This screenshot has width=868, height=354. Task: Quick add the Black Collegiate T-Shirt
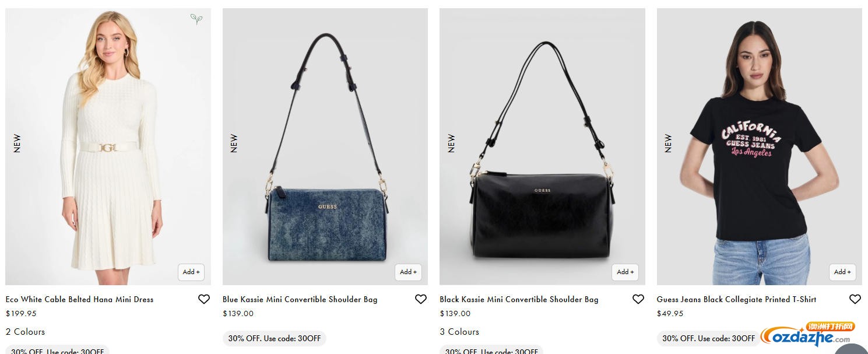[x=843, y=272]
